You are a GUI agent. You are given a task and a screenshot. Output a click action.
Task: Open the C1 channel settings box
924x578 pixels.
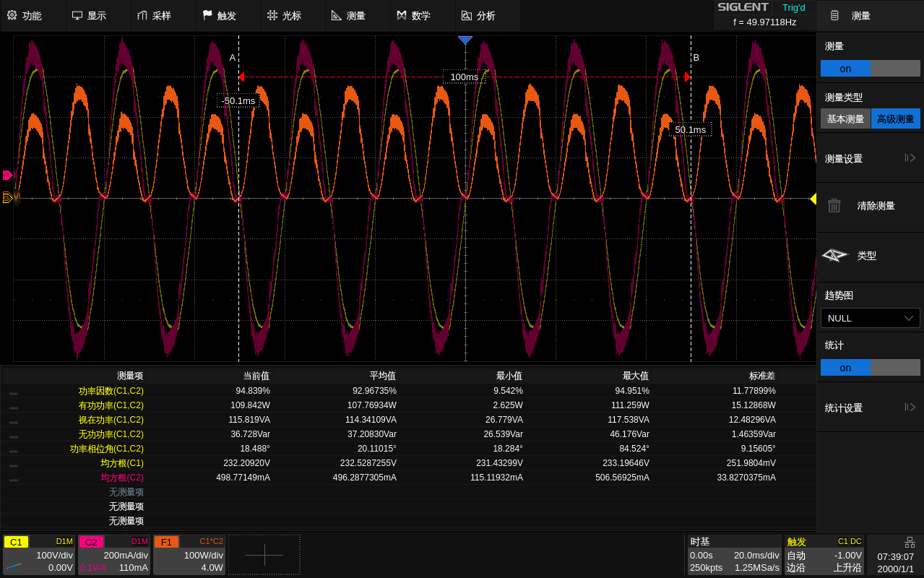pyautogui.click(x=39, y=555)
